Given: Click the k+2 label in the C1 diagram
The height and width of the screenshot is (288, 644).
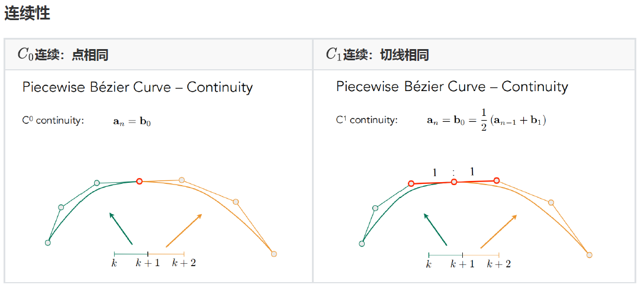Looking at the screenshot, I should [499, 264].
